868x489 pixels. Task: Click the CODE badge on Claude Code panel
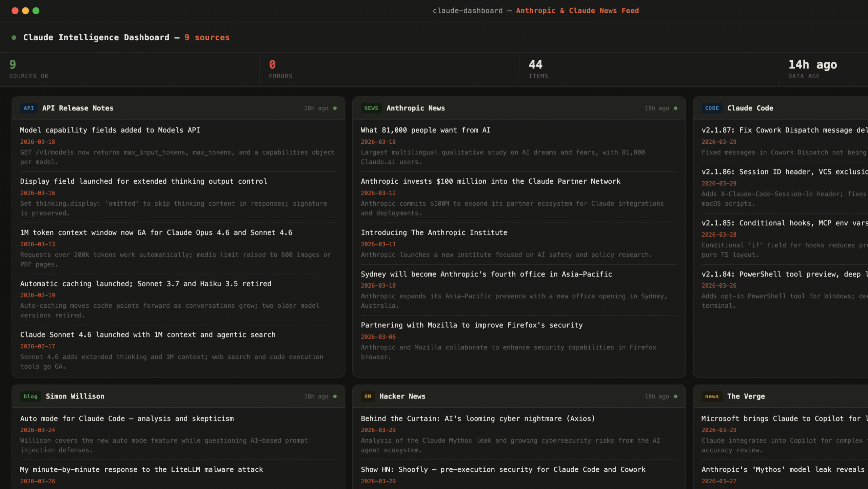712,108
